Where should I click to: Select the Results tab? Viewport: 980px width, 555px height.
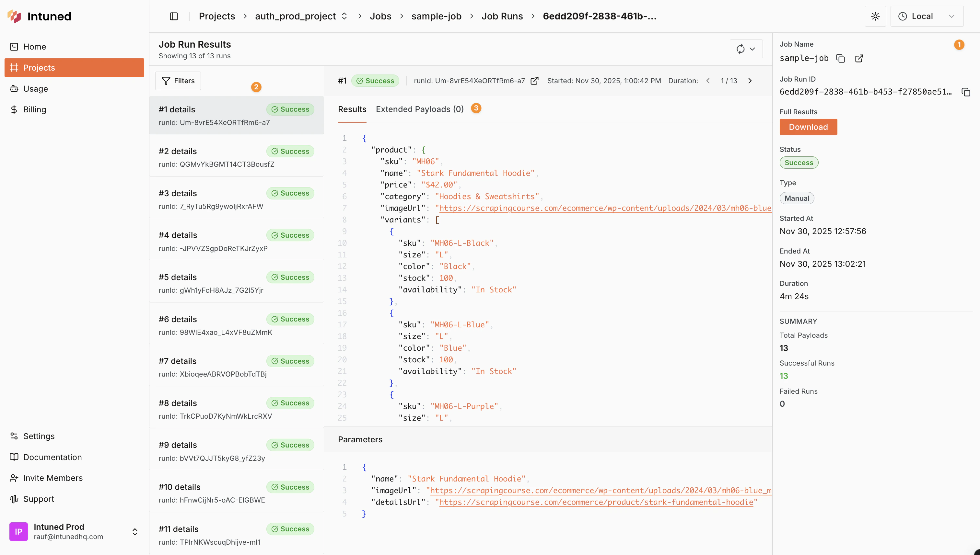pyautogui.click(x=352, y=109)
